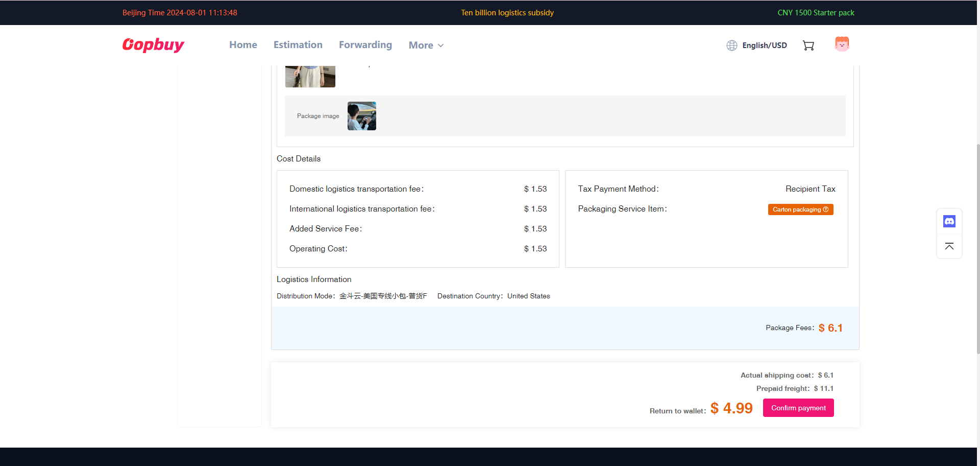The height and width of the screenshot is (466, 980).
Task: Click the user avatar icon
Action: click(842, 44)
